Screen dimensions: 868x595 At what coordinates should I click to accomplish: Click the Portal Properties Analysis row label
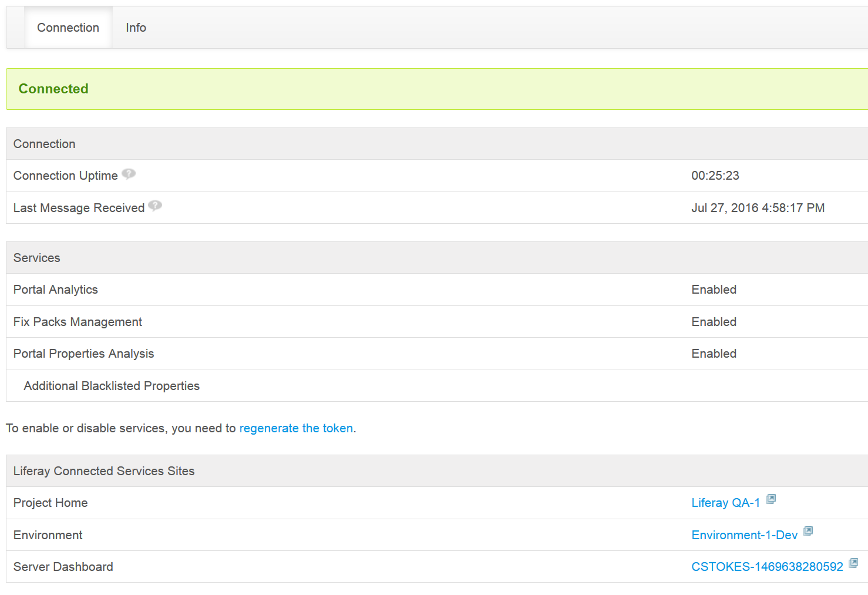tap(83, 354)
